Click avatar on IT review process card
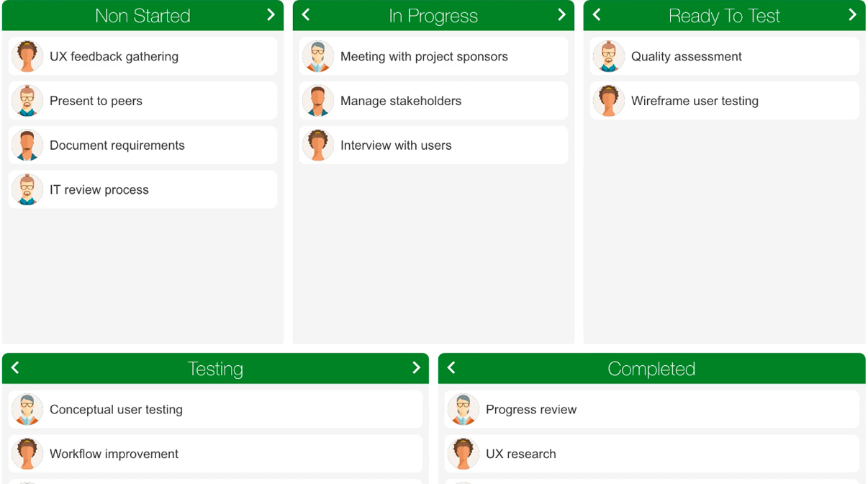 tap(27, 190)
